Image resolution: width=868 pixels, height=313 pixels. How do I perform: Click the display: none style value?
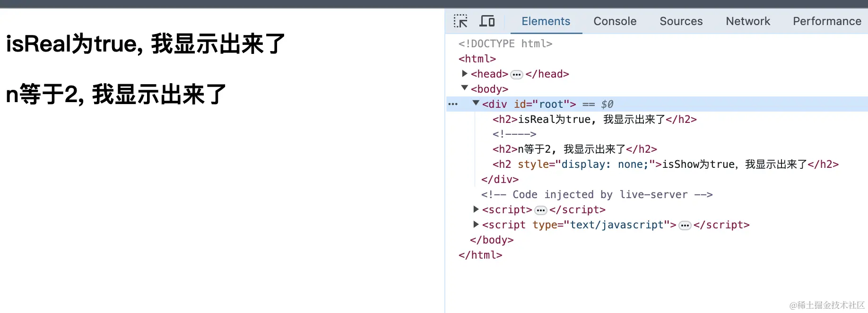tap(605, 164)
